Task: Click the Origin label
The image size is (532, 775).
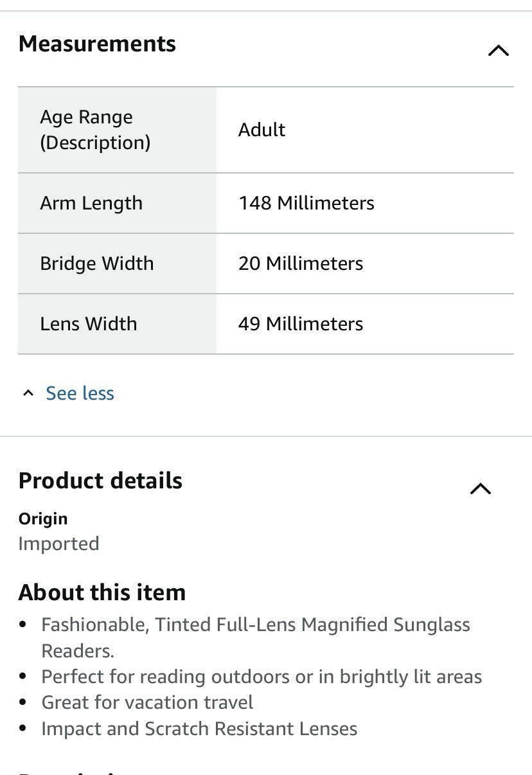Action: (43, 519)
